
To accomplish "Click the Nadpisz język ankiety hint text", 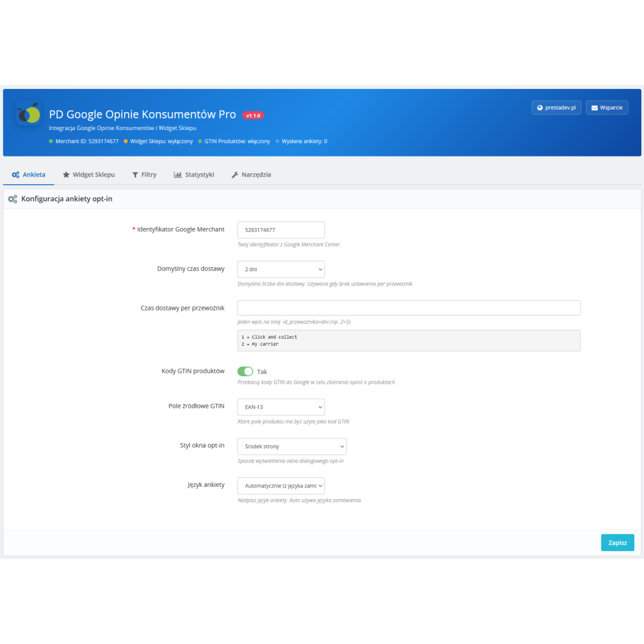I will 299,500.
